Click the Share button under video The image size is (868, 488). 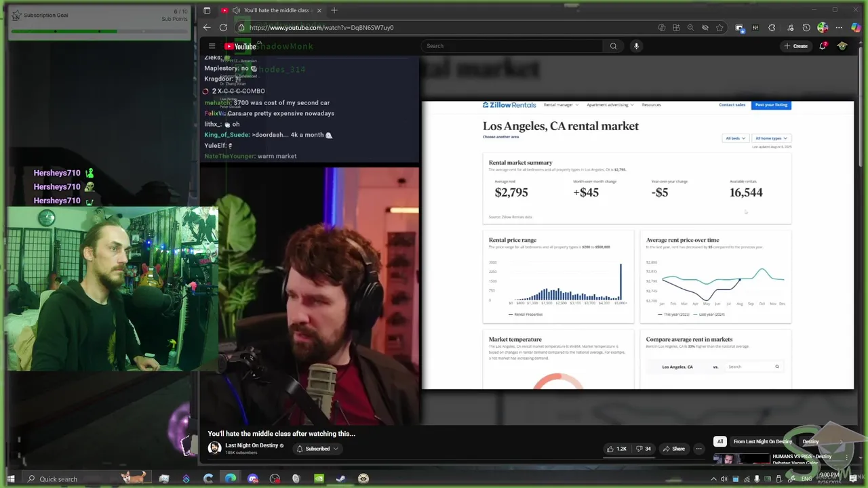(673, 449)
